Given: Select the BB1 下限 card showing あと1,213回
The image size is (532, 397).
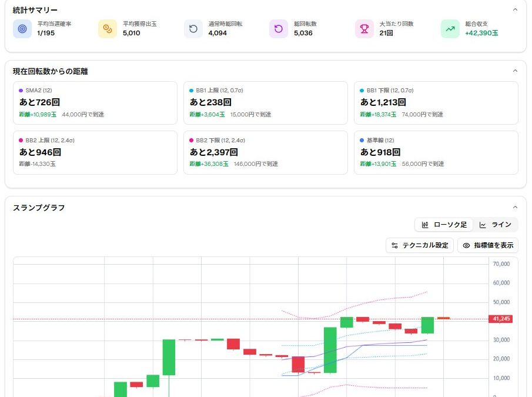Looking at the screenshot, I should (436, 103).
